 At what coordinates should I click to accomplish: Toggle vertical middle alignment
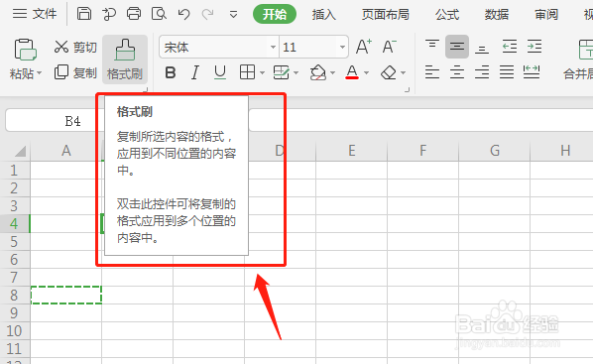457,47
